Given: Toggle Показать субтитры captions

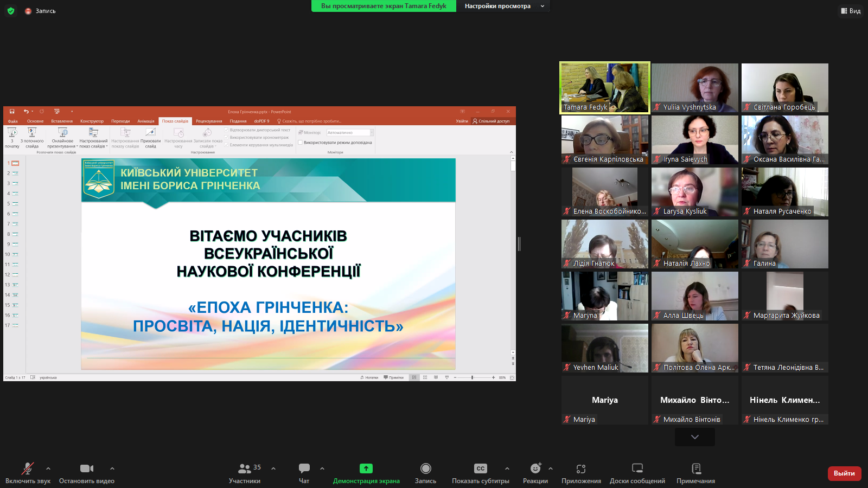Looking at the screenshot, I should (x=480, y=468).
